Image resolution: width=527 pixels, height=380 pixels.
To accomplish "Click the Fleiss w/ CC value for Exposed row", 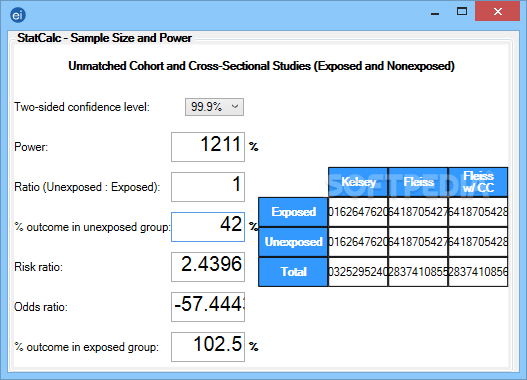I will click(x=478, y=212).
